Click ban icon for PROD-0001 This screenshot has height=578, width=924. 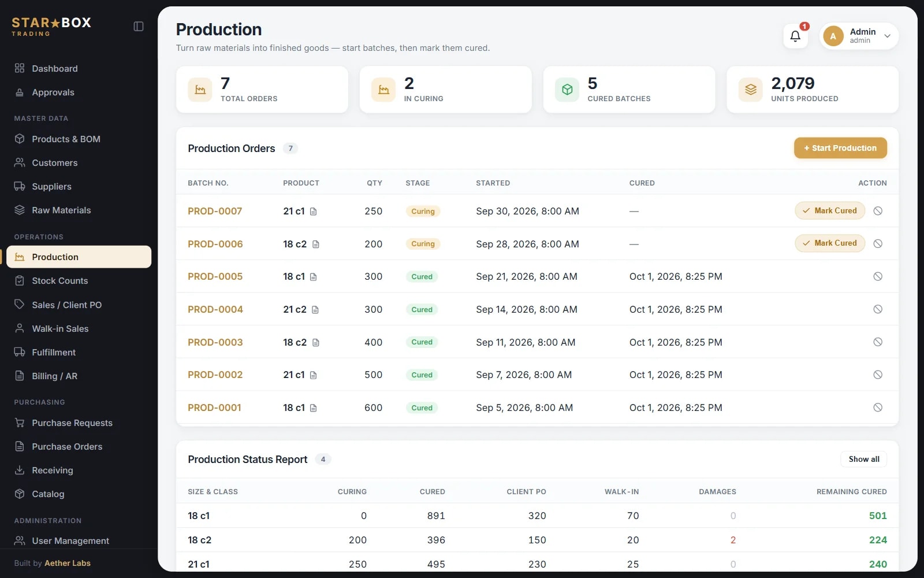click(878, 407)
